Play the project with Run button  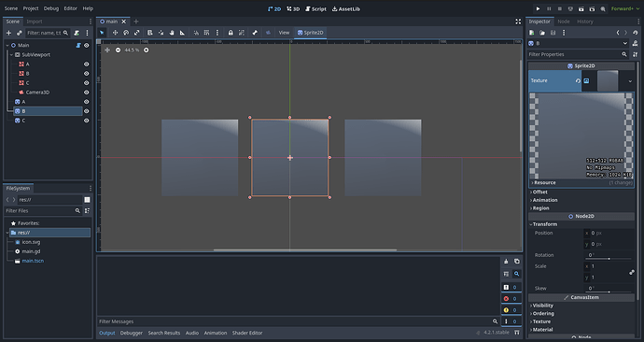click(x=538, y=8)
